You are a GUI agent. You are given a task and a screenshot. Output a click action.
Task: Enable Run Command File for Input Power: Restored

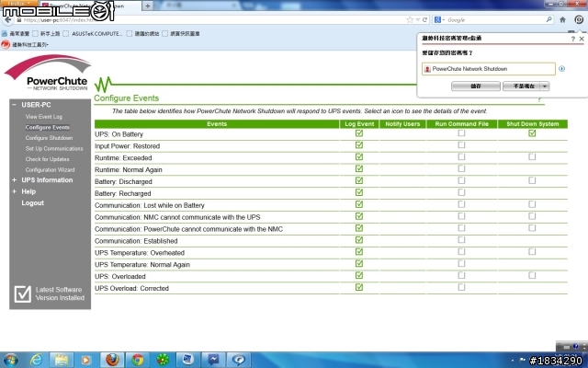coord(461,145)
